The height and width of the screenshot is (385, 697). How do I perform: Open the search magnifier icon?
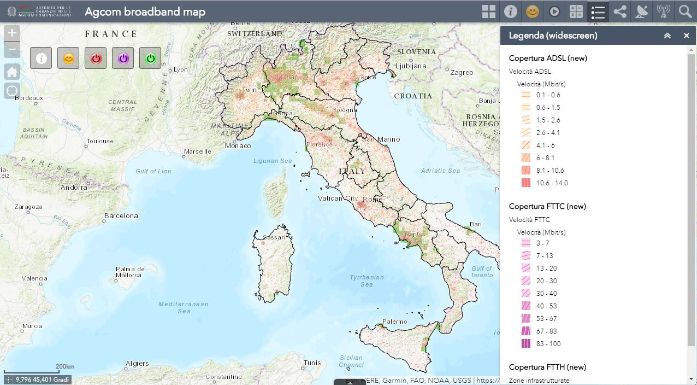click(685, 12)
